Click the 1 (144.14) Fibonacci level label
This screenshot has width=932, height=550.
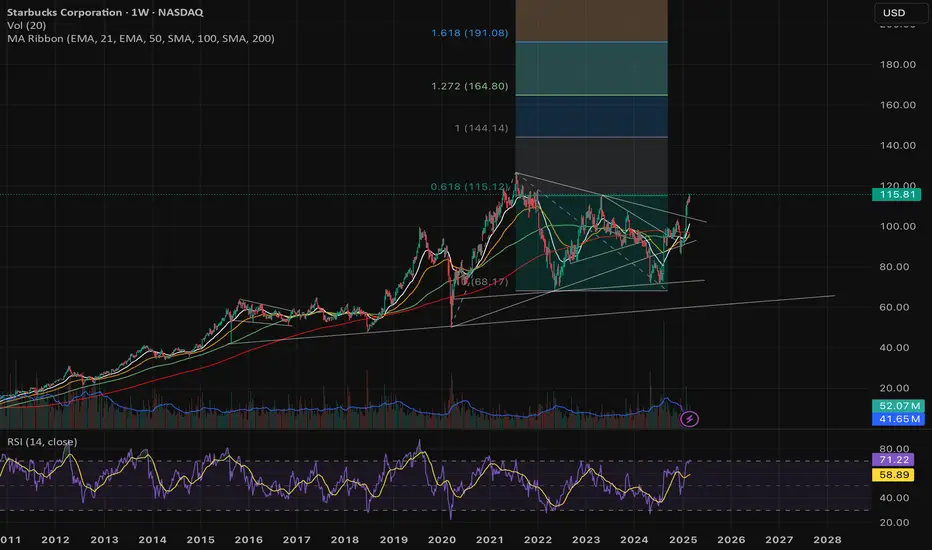[481, 128]
